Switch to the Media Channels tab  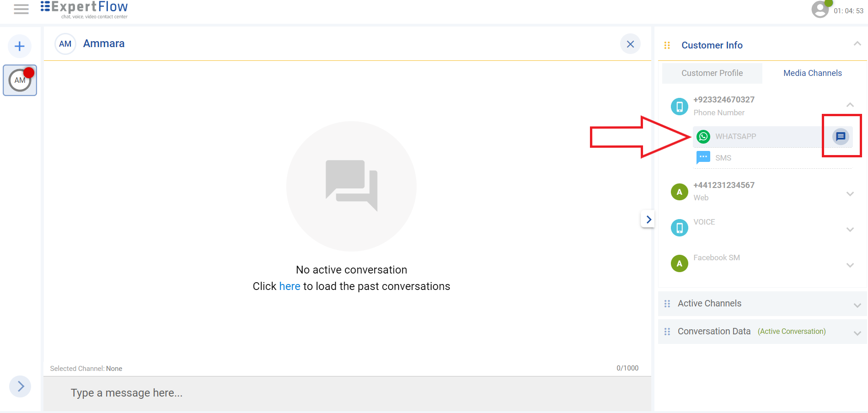coord(812,73)
